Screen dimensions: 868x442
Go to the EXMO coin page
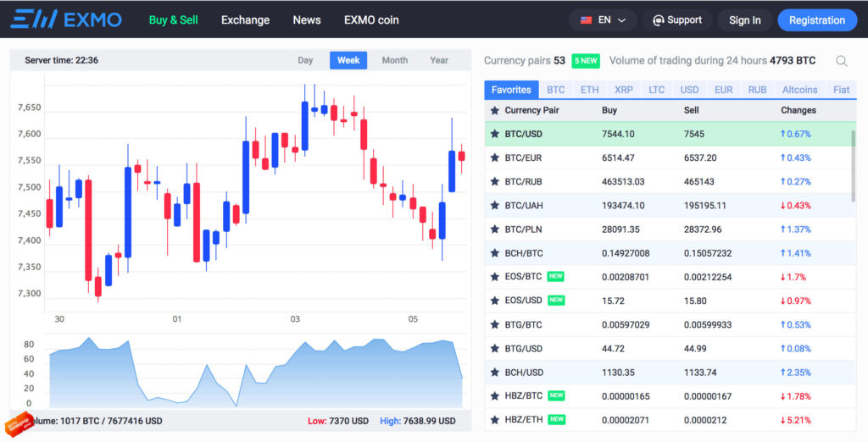coord(371,19)
